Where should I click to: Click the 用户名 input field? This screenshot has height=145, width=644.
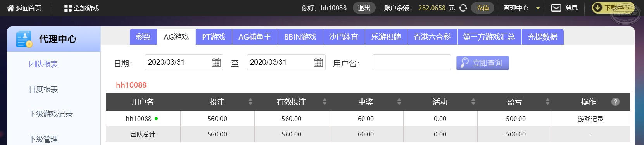click(x=411, y=62)
